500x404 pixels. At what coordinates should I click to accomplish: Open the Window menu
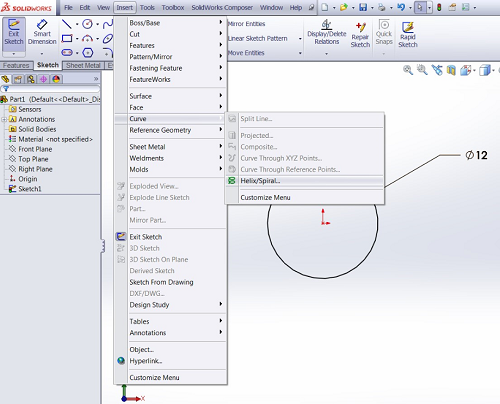pos(271,7)
